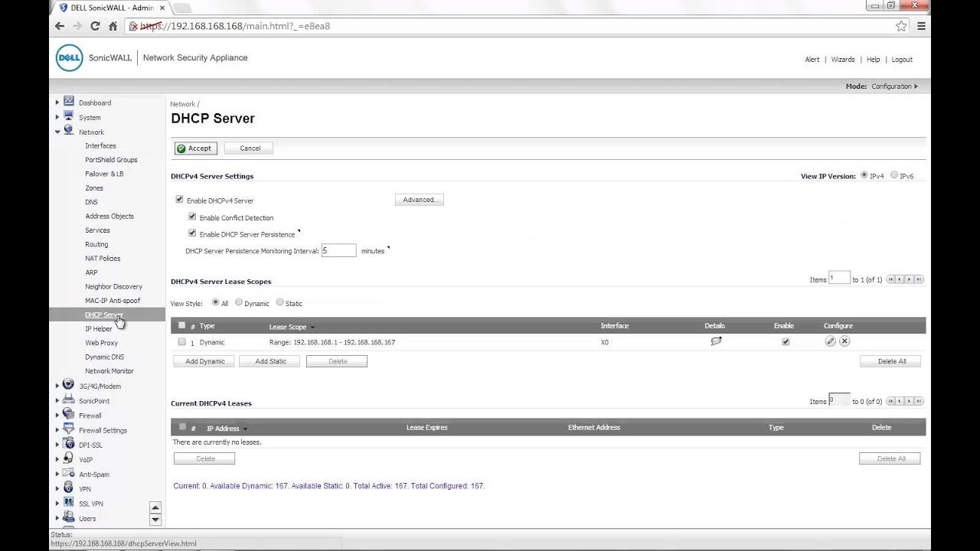Open the Mode Configuration arrow
980x551 pixels.
[x=916, y=86]
